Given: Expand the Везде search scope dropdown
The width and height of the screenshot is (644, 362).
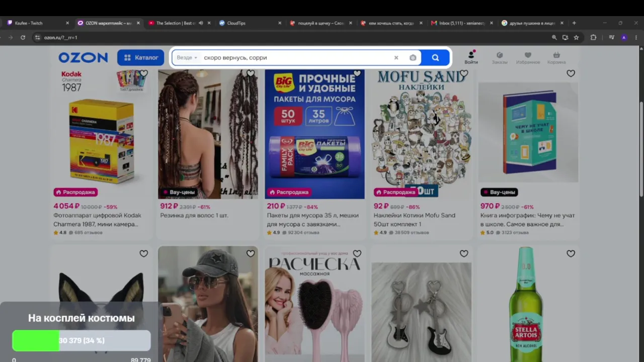Looking at the screenshot, I should (x=187, y=58).
